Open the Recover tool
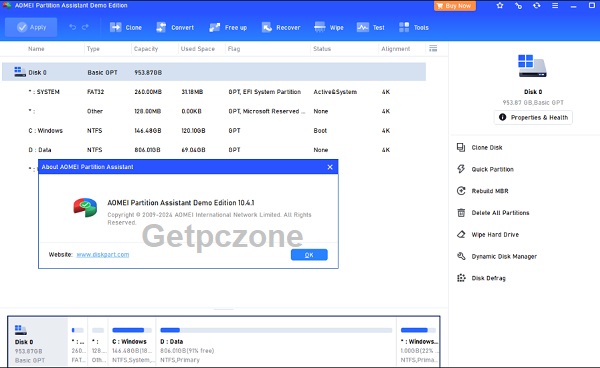This screenshot has width=600, height=368. (x=281, y=28)
